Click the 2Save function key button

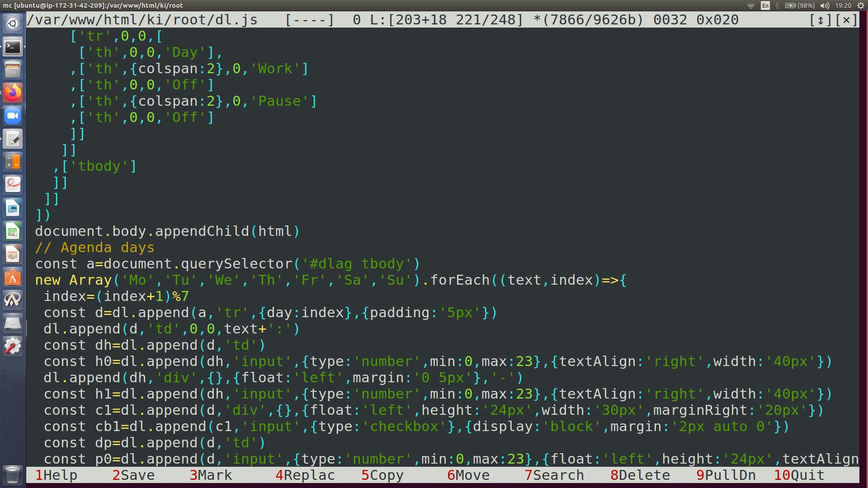134,475
